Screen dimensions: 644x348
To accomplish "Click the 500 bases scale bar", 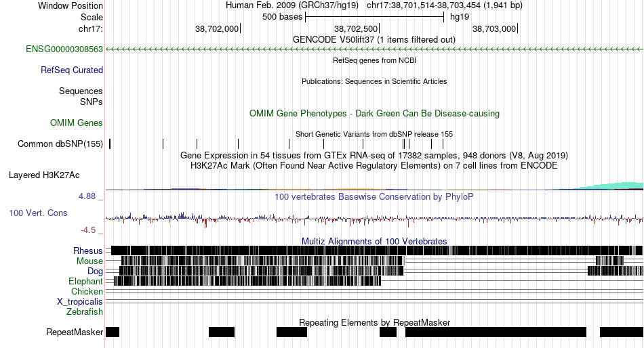I will click(x=375, y=17).
